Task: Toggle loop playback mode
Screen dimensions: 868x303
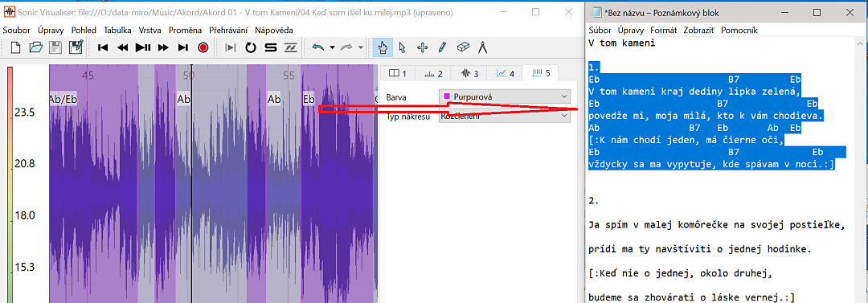Action: 251,47
